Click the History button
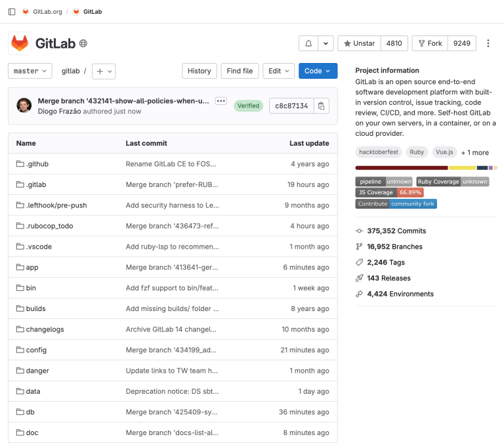Image resolution: width=504 pixels, height=443 pixels. [199, 71]
